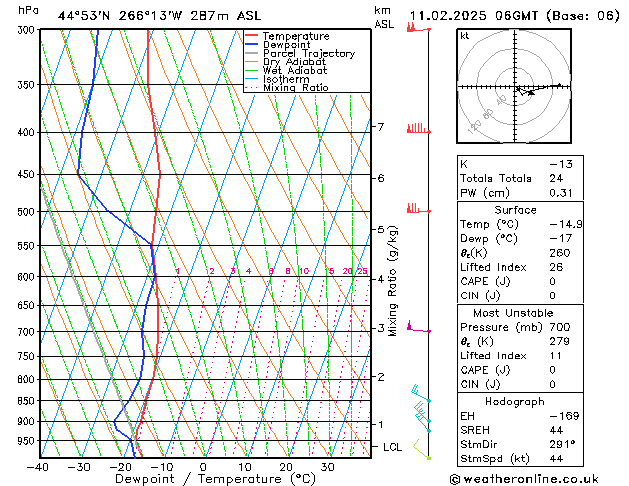Click the 120 ring label in the hodograph
629x486 pixels.
pyautogui.click(x=475, y=127)
